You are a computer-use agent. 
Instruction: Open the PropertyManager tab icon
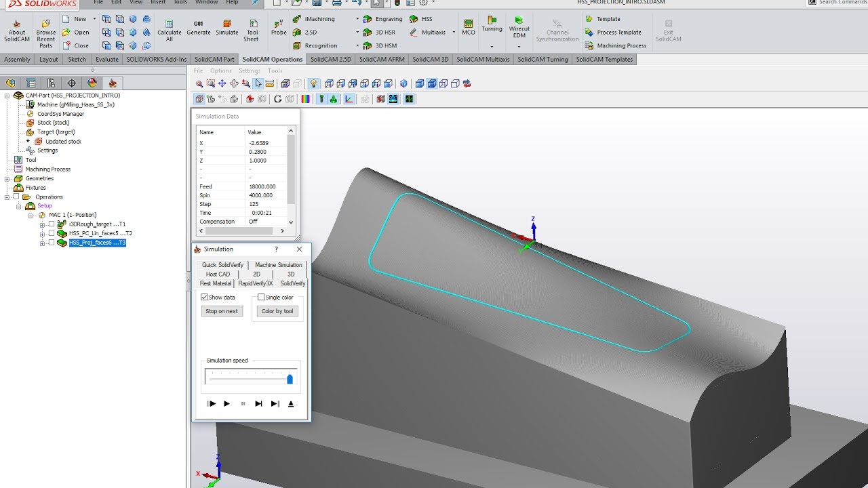(x=31, y=83)
